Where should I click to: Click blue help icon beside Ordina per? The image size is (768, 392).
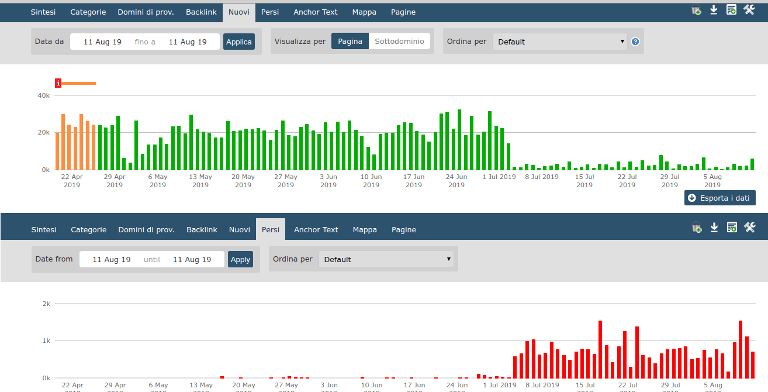[635, 42]
